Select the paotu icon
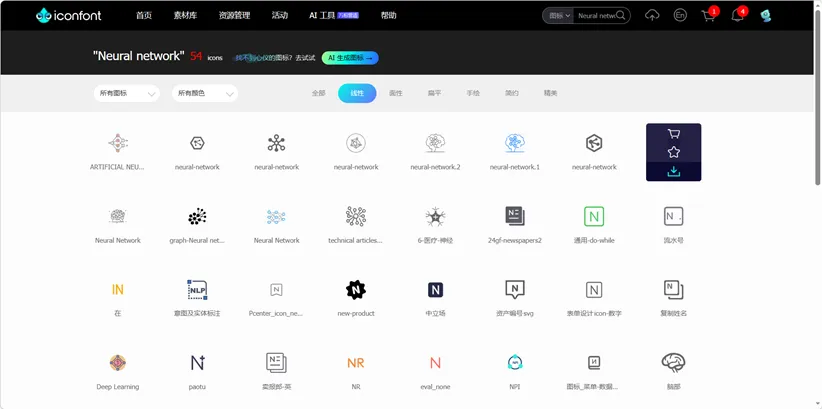Screen dimensions: 822x409 (x=197, y=363)
